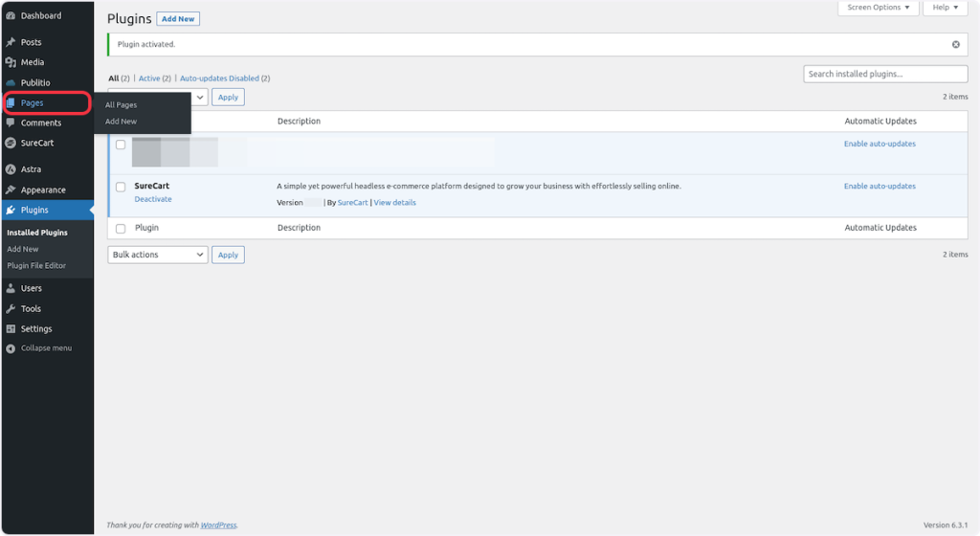The image size is (980, 536).
Task: Choose All Pages from Pages flyout
Action: point(122,104)
